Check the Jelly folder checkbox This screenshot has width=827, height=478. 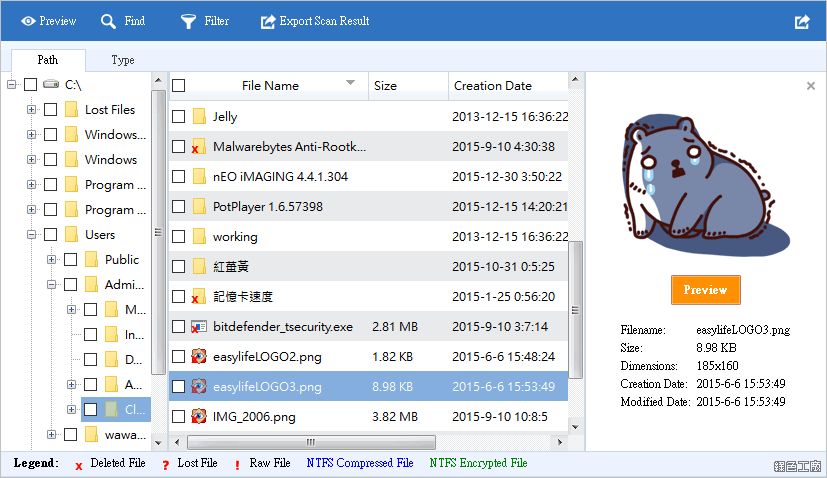(x=179, y=116)
